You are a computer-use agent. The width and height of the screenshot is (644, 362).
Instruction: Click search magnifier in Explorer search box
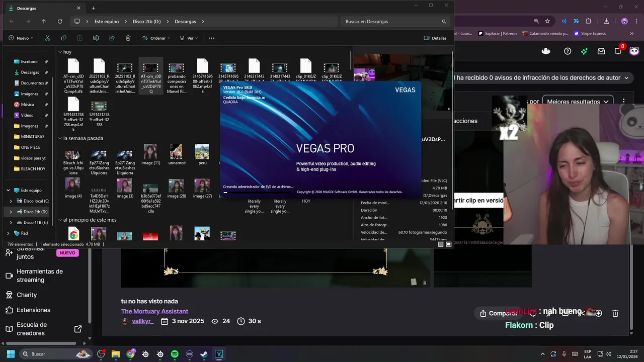pos(444,22)
